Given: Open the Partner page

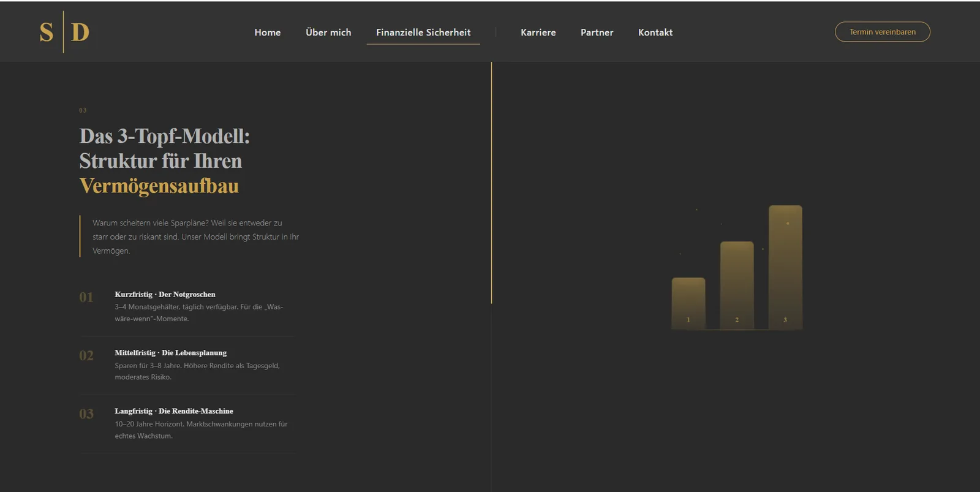Looking at the screenshot, I should pos(597,32).
